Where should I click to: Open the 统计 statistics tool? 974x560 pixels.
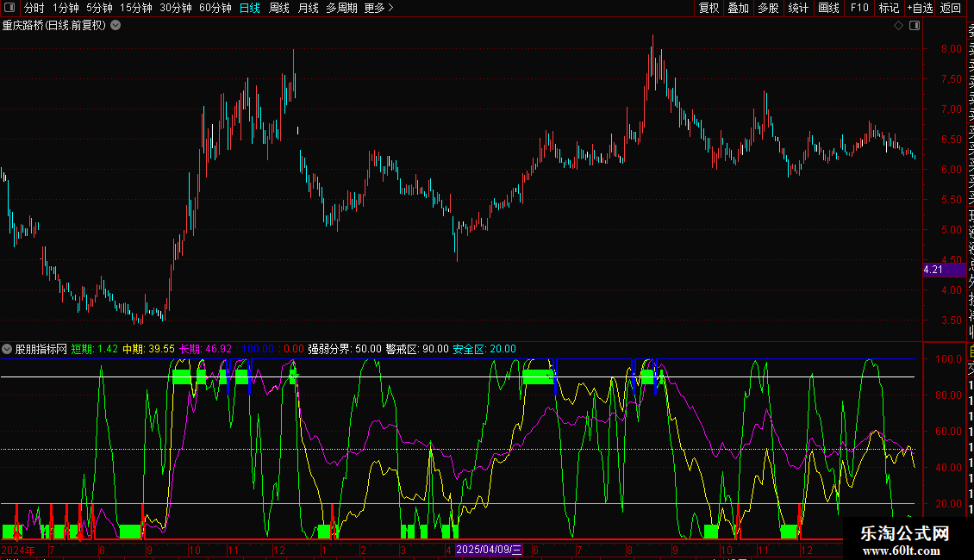pyautogui.click(x=798, y=8)
